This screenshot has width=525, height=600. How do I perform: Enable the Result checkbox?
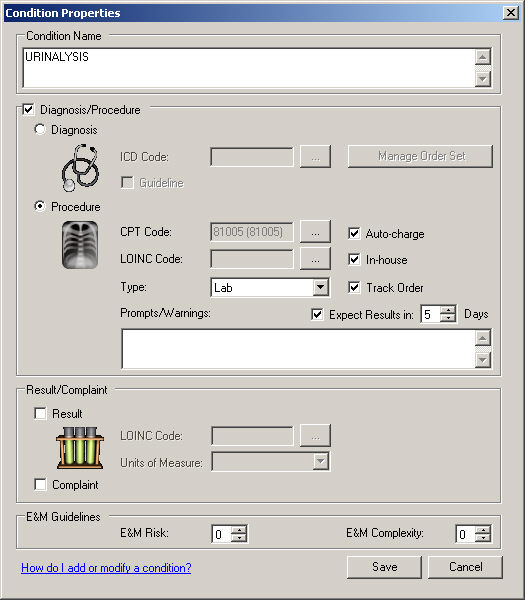40,413
